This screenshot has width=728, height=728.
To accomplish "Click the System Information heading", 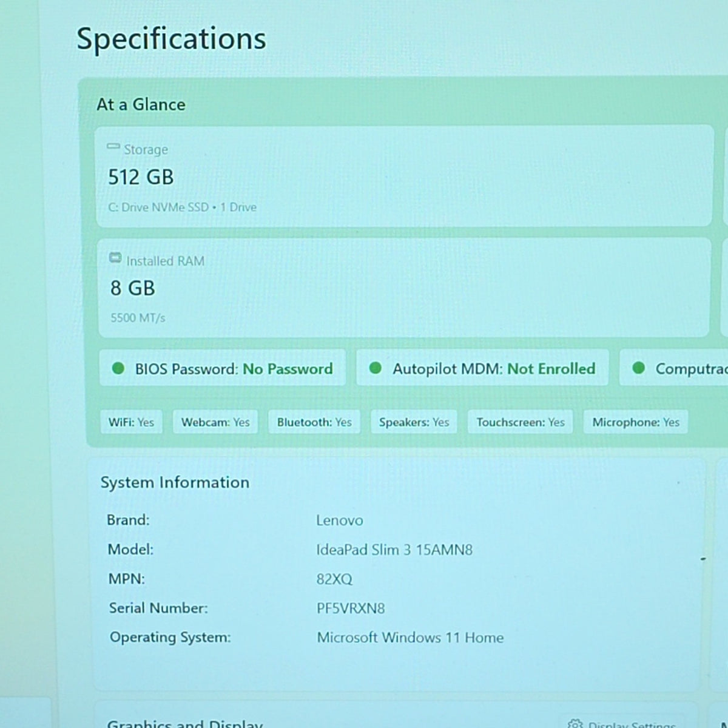I will [175, 482].
